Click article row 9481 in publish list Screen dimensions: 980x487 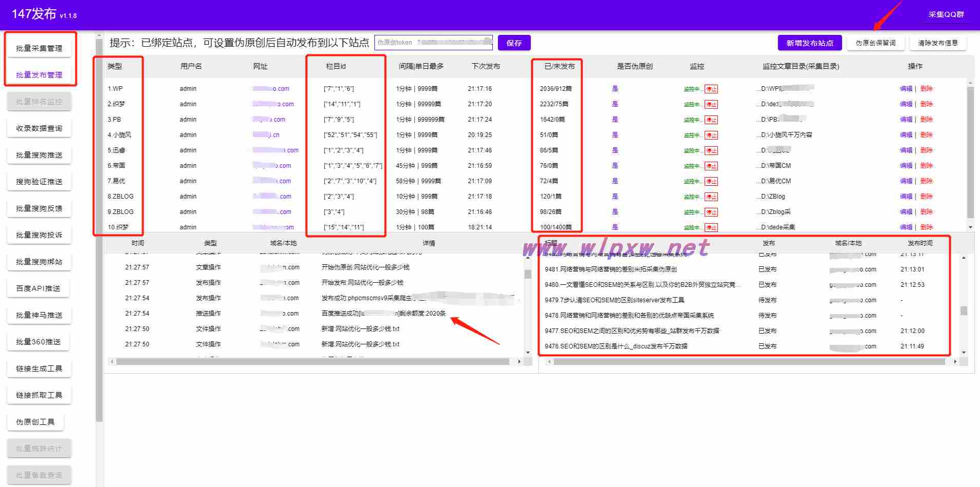[611, 269]
